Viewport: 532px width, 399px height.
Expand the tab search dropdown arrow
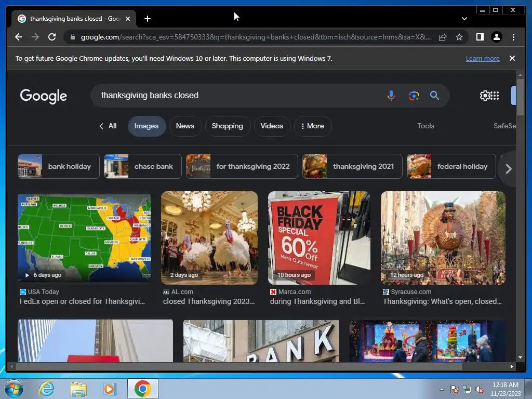point(464,19)
